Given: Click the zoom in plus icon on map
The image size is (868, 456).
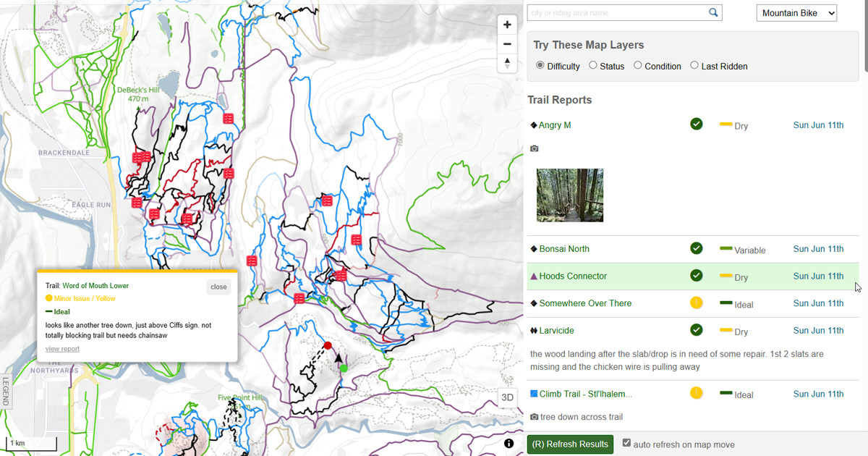Looking at the screenshot, I should pyautogui.click(x=507, y=24).
